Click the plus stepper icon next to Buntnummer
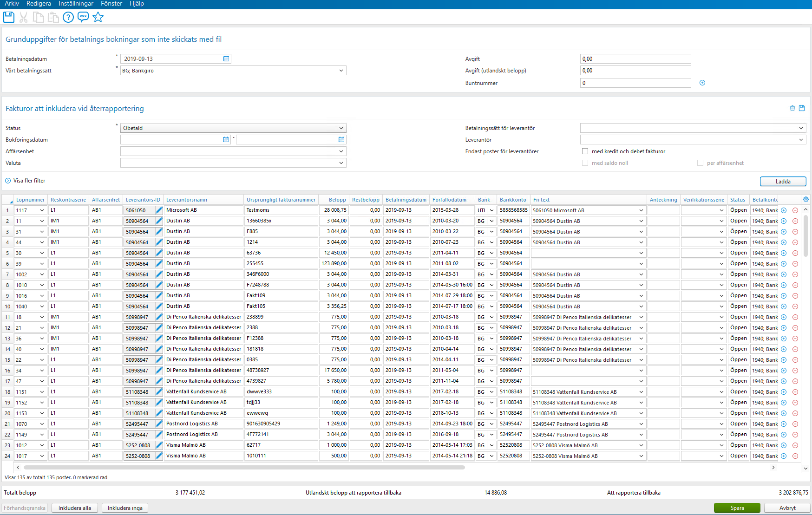812x515 pixels. tap(702, 83)
